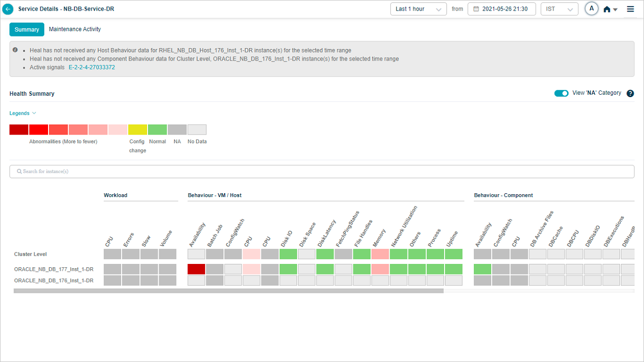
Task: Click the back arrow icon
Action: (8, 9)
